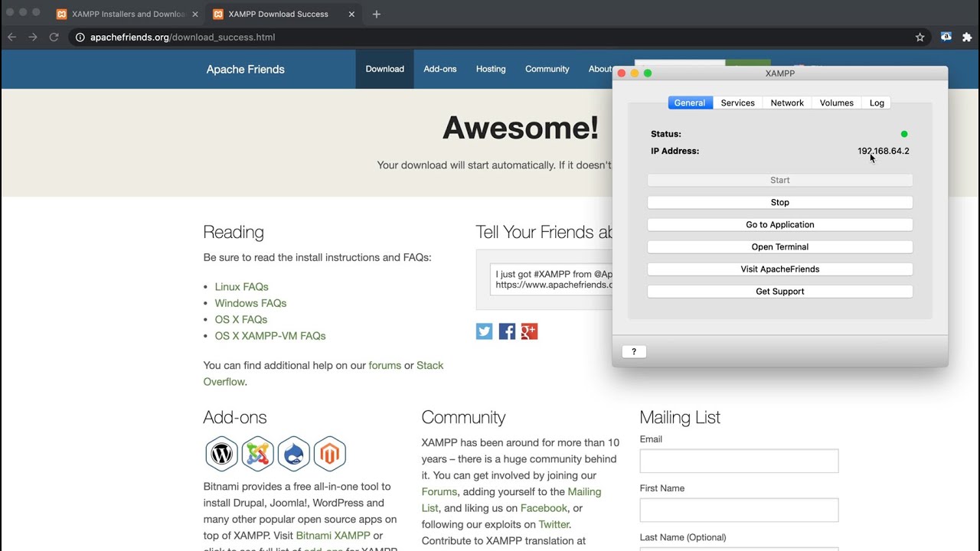Open the Volumes tab in XAMPP
The height and width of the screenshot is (551, 980).
[x=837, y=103]
